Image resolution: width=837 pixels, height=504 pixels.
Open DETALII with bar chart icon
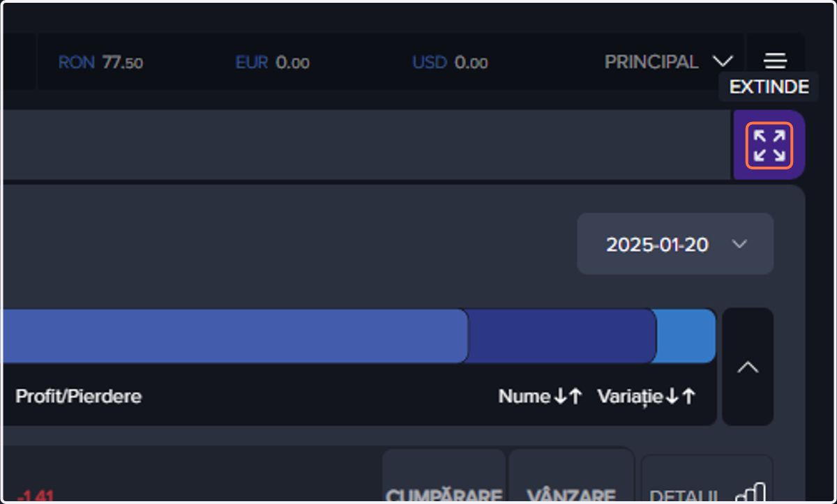click(707, 479)
